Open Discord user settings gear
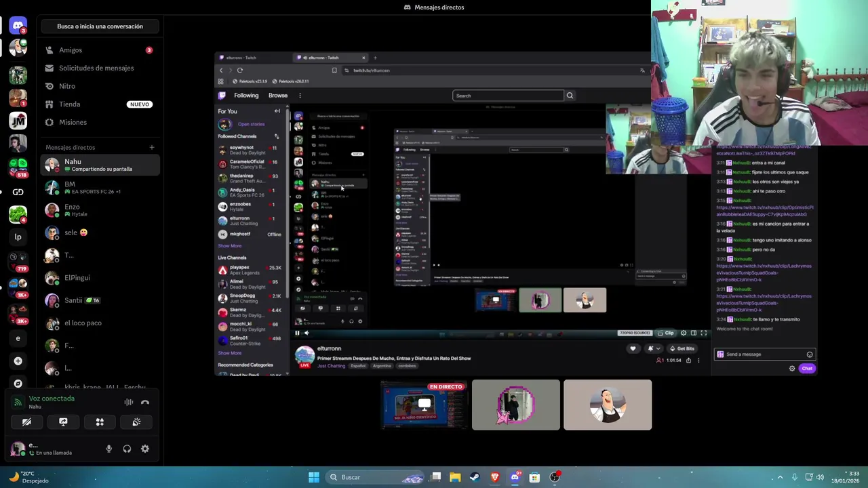This screenshot has height=488, width=868. pyautogui.click(x=145, y=449)
